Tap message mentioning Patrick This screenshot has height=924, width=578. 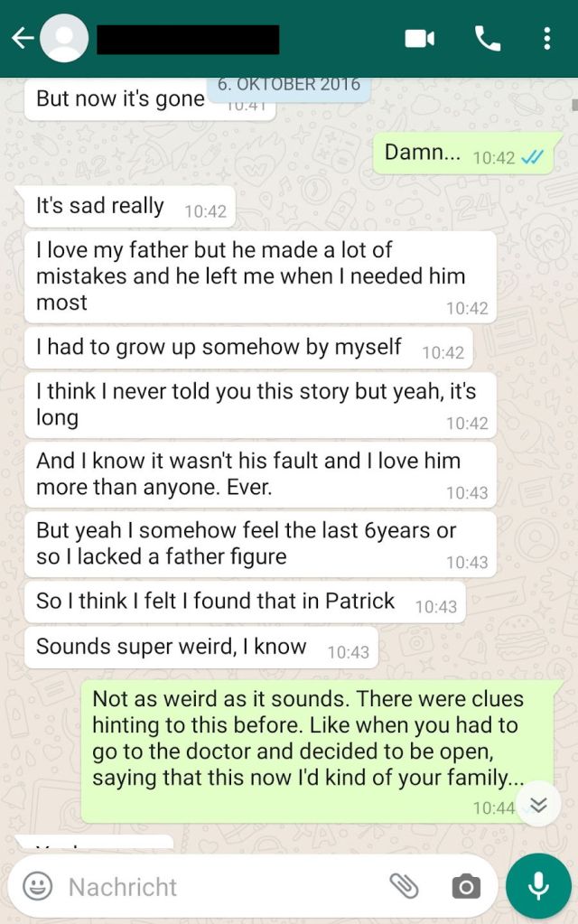[245, 602]
